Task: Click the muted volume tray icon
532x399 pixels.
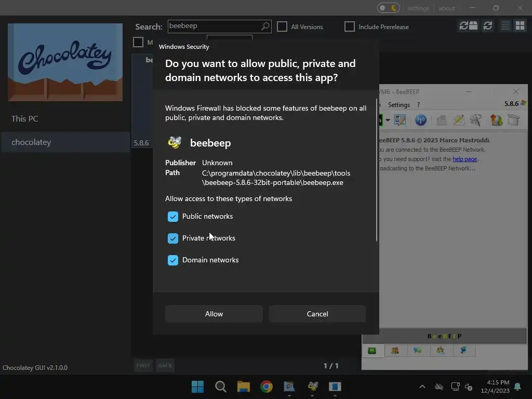Action: click(x=469, y=387)
